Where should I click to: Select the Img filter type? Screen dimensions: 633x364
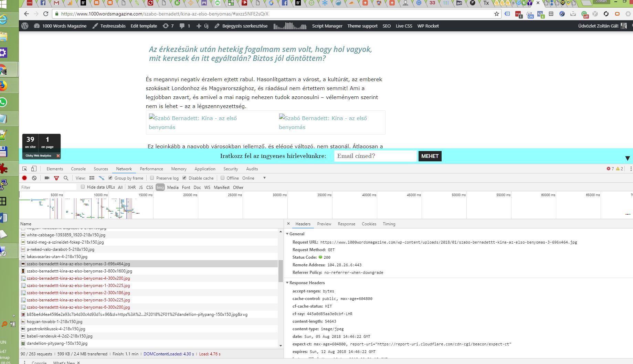(x=160, y=187)
